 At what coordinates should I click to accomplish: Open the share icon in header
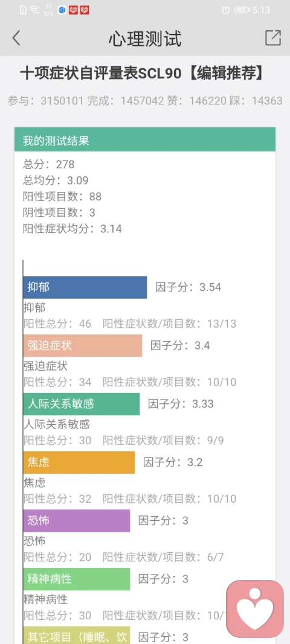[x=272, y=38]
